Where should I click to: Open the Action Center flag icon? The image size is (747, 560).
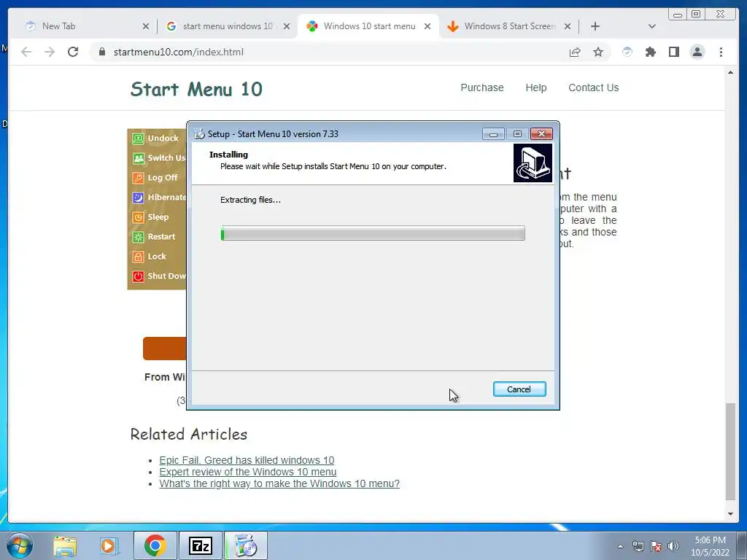[656, 546]
